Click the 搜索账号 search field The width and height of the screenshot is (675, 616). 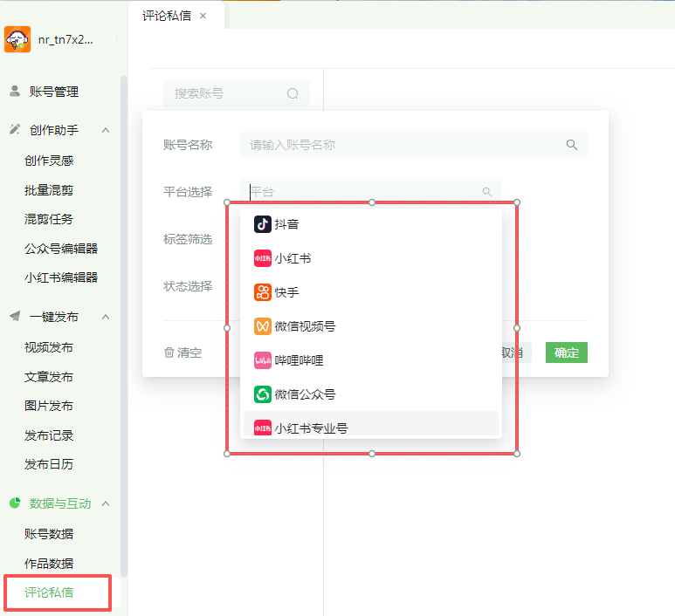click(x=237, y=93)
